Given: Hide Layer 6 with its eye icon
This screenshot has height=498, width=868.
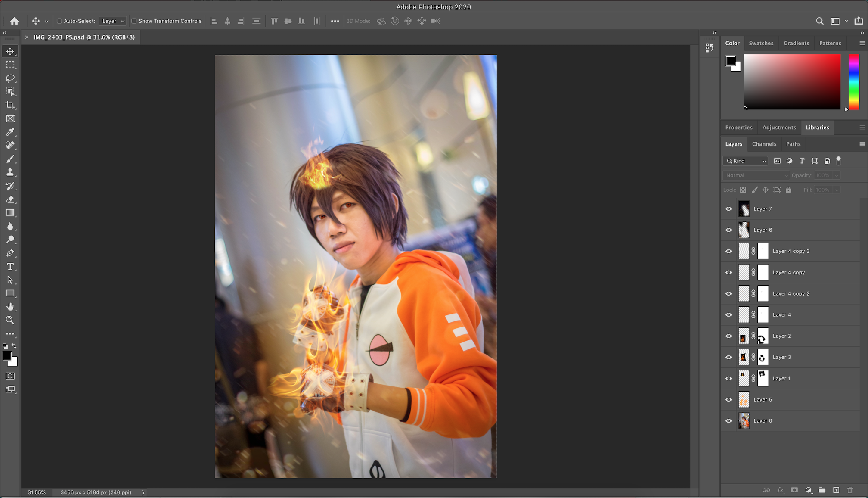Looking at the screenshot, I should coord(728,230).
